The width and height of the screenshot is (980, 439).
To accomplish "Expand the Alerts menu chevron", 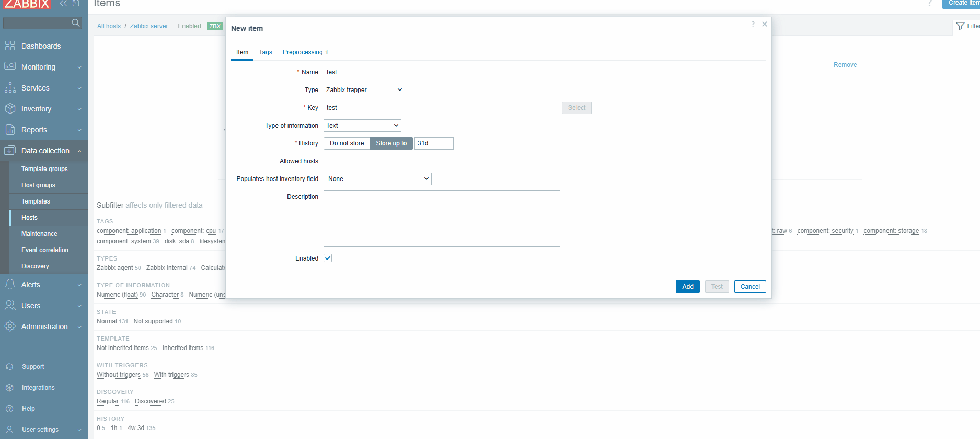I will [79, 285].
